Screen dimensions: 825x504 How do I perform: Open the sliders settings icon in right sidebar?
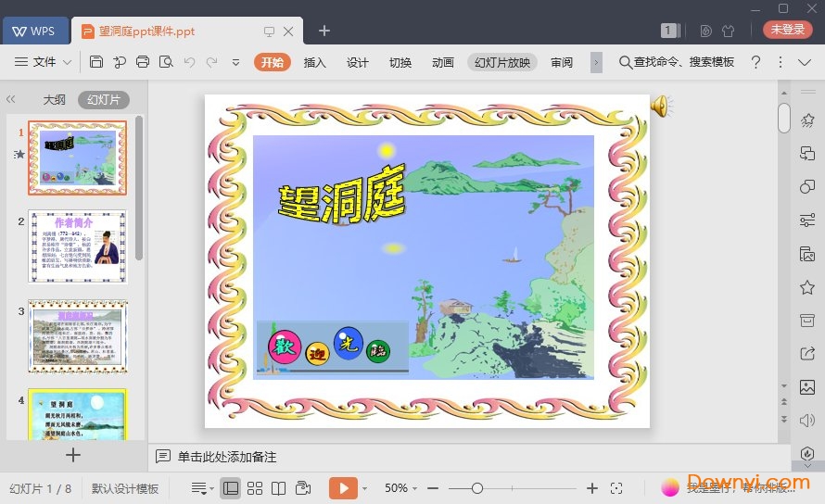click(x=807, y=220)
